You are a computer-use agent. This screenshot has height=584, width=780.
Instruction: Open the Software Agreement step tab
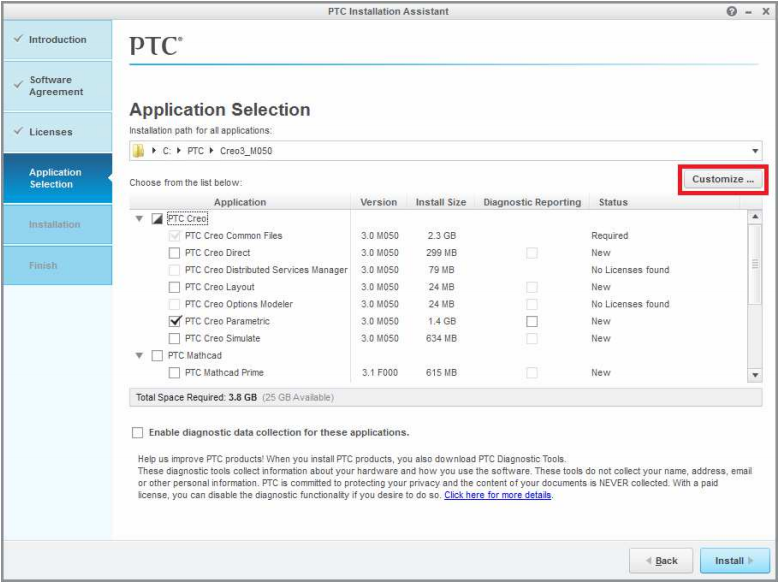(x=58, y=86)
